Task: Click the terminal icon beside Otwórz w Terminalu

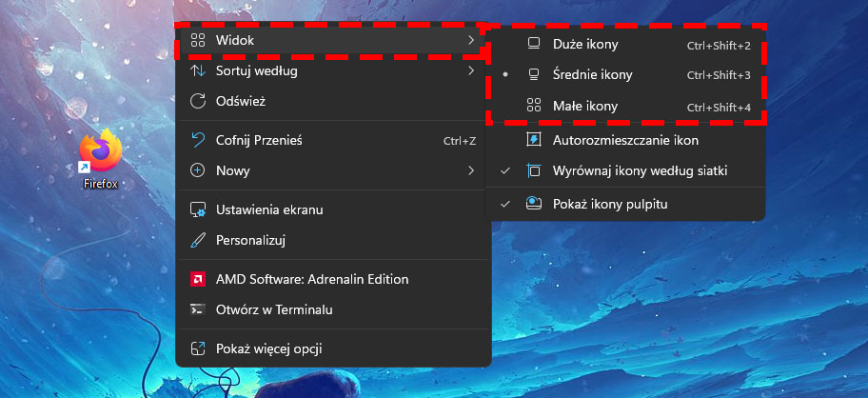Action: 198,309
